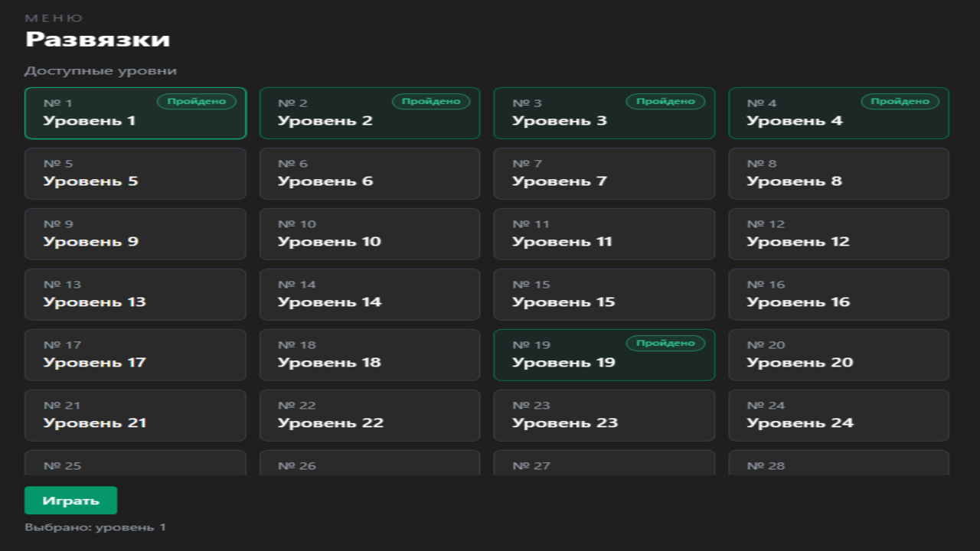Pick level Уровень 12
Image resolution: width=980 pixels, height=551 pixels.
pyautogui.click(x=838, y=234)
